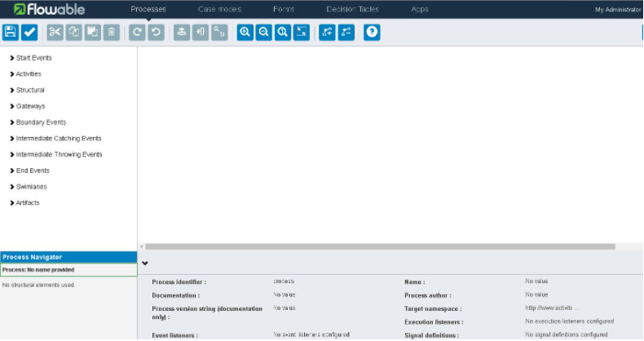
Task: Collapse the properties panel chevron
Action: coord(145,263)
